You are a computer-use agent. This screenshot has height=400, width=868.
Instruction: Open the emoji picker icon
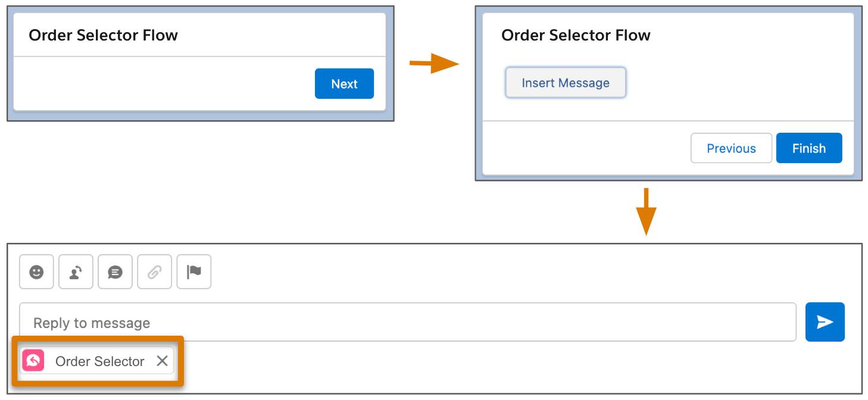tap(36, 272)
